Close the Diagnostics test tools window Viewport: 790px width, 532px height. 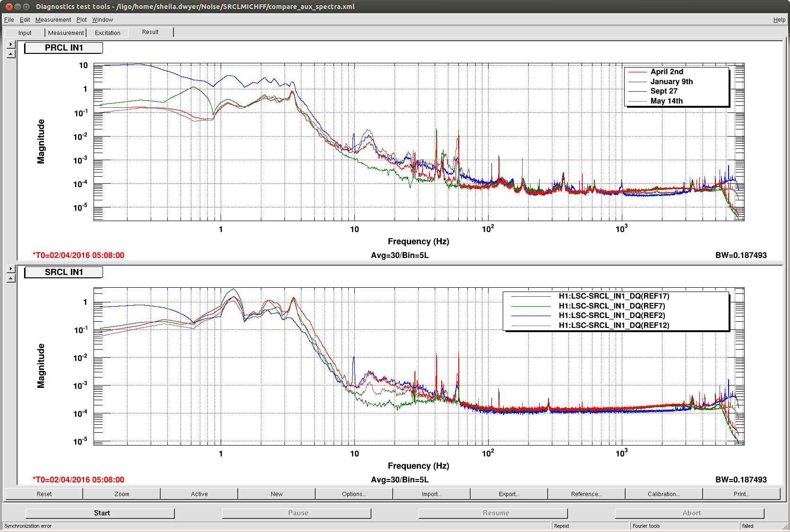(x=9, y=7)
